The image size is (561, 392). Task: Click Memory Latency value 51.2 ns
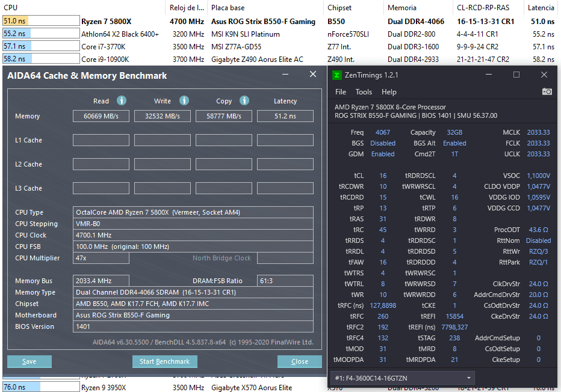(x=285, y=116)
